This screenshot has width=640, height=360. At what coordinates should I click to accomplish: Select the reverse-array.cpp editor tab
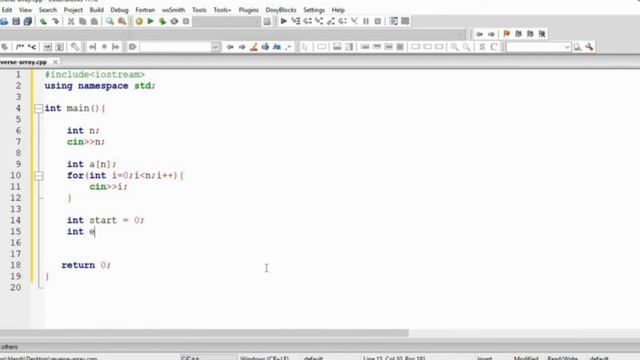(x=24, y=62)
